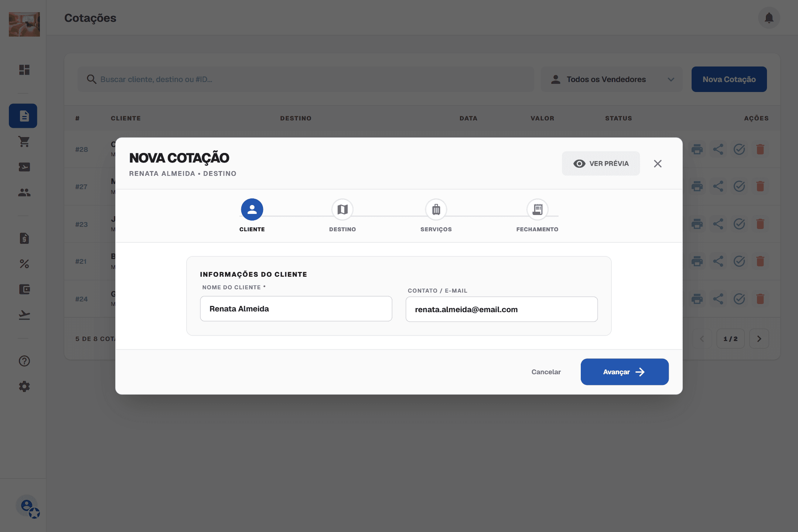Open the dashboard icon in sidebar

click(24, 70)
